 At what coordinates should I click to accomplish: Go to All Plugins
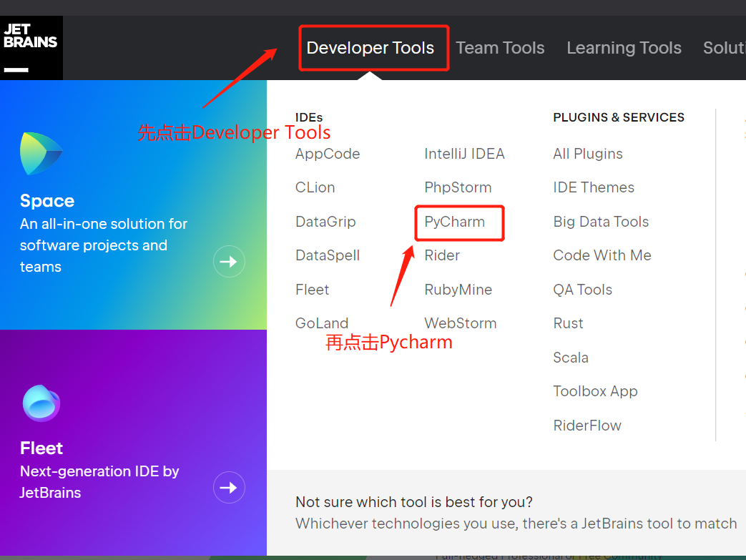(x=587, y=154)
